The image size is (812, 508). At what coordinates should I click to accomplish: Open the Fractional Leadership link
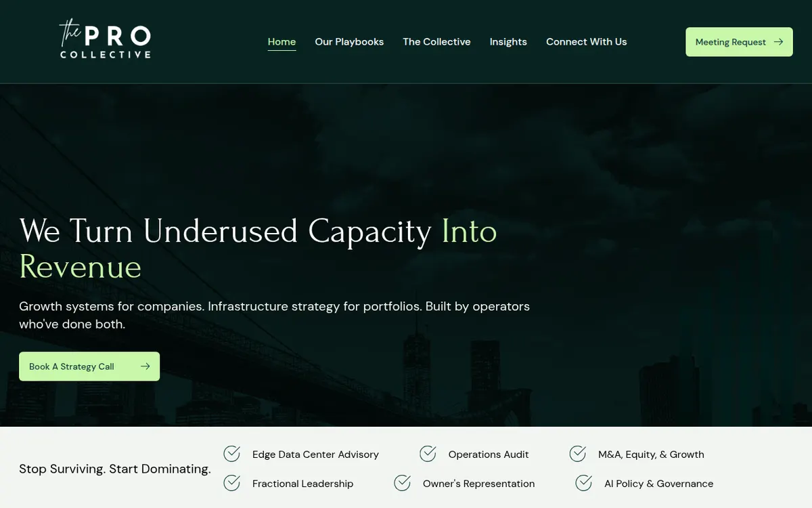coord(302,484)
